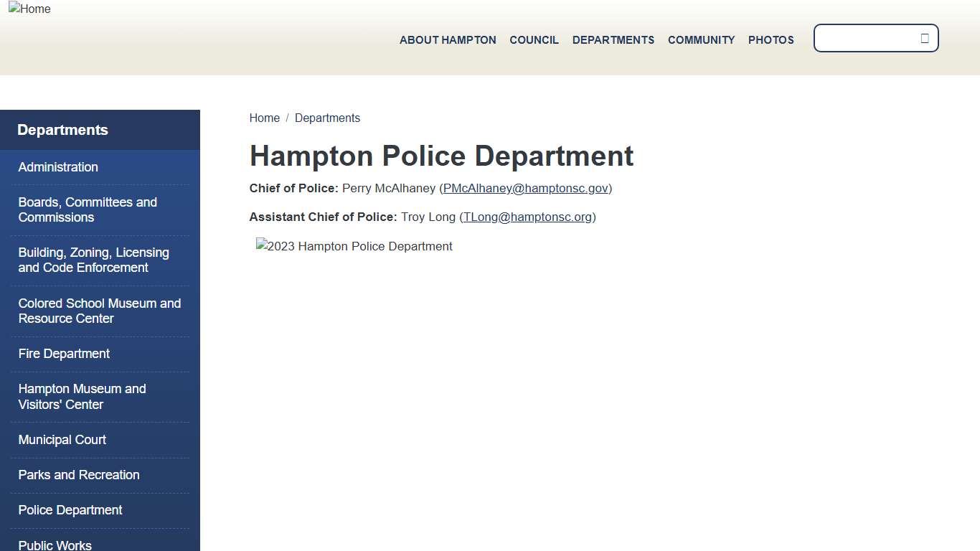Select Municipal Court in the sidebar
The width and height of the screenshot is (980, 551).
(x=62, y=440)
